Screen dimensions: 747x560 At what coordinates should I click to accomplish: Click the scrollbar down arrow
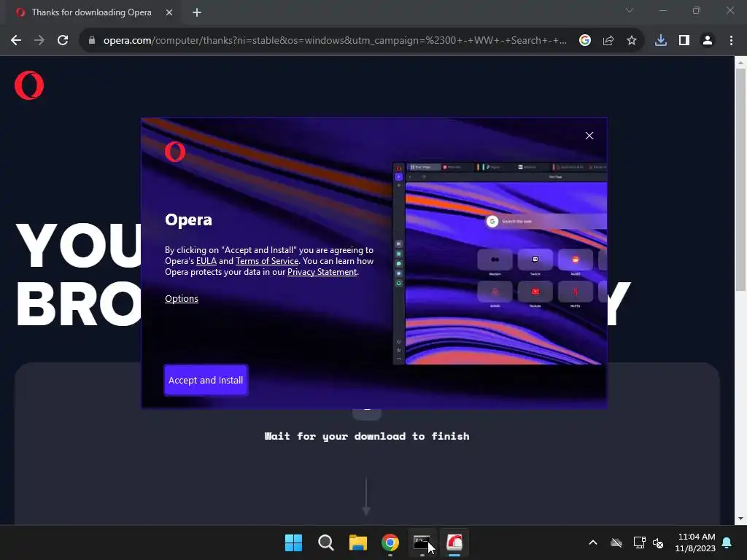click(741, 518)
